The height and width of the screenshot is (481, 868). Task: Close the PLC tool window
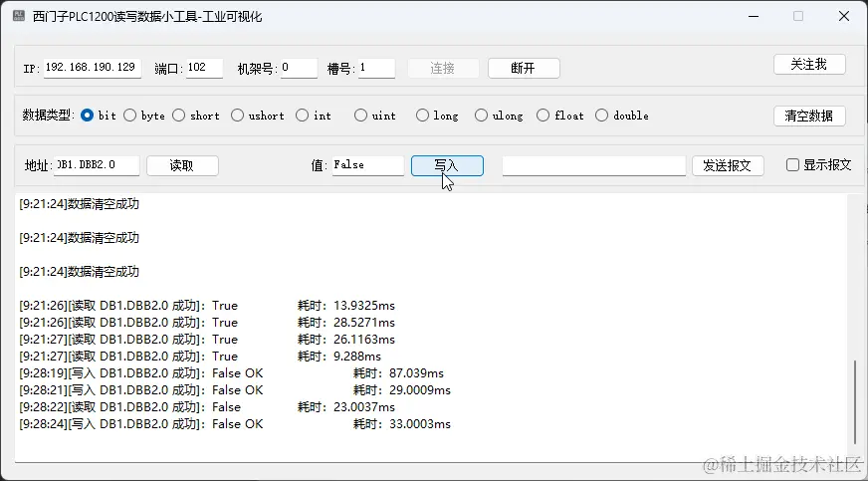pyautogui.click(x=844, y=16)
